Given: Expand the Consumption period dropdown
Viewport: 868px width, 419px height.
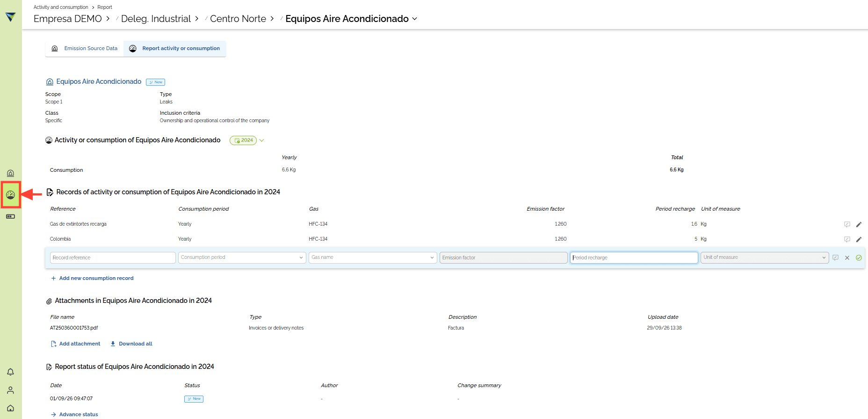Looking at the screenshot, I should pos(242,257).
